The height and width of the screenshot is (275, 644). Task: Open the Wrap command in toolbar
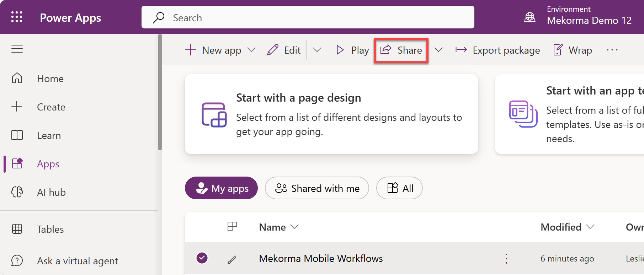[x=573, y=50]
